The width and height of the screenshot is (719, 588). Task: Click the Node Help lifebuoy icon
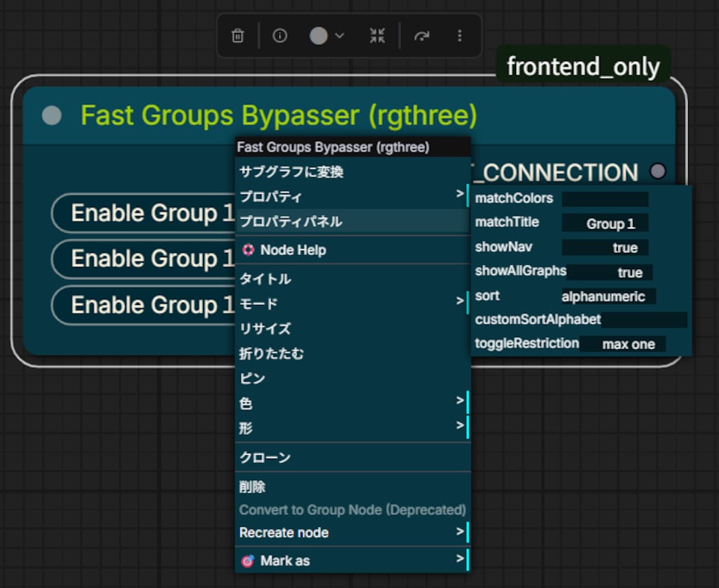[248, 250]
